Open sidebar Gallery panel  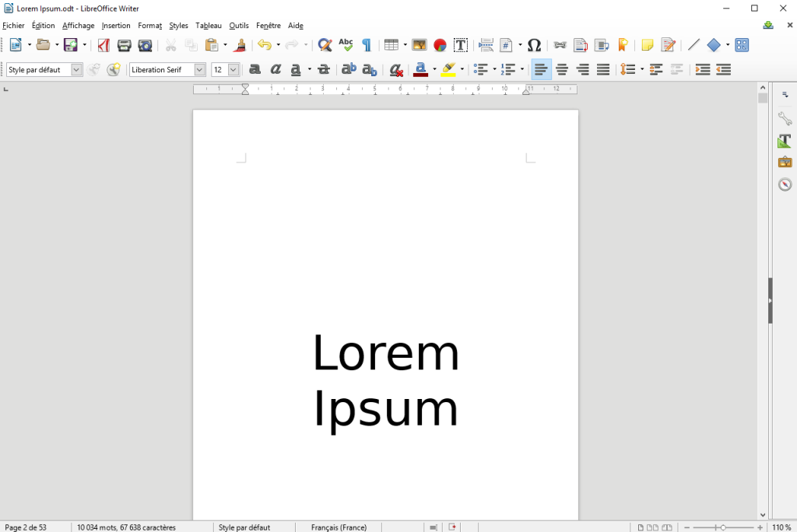click(785, 163)
